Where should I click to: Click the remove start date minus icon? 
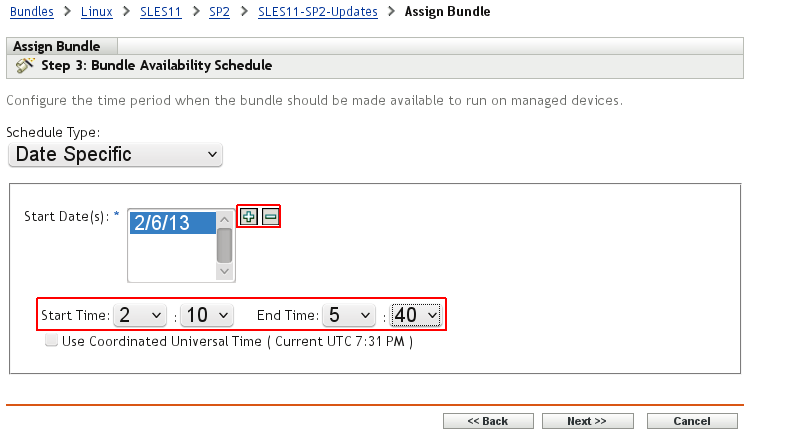pos(270,216)
